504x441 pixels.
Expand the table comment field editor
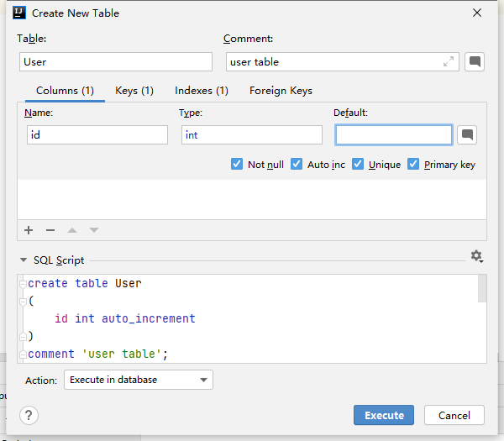coord(449,61)
